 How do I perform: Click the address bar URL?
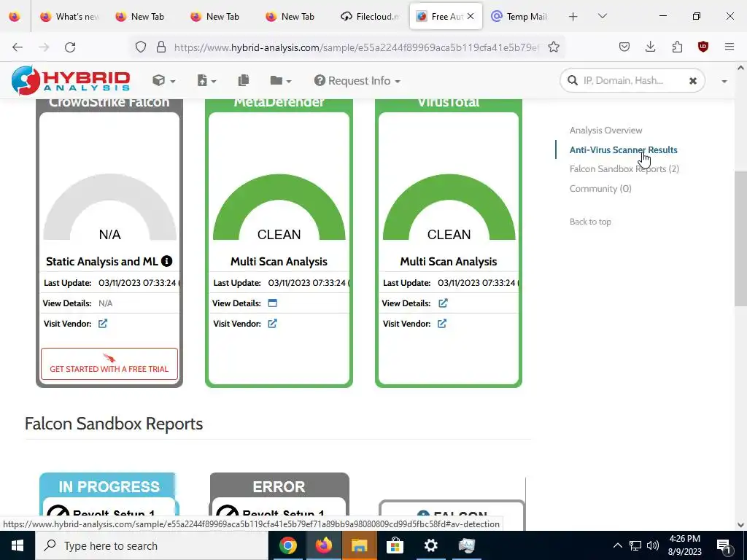356,47
